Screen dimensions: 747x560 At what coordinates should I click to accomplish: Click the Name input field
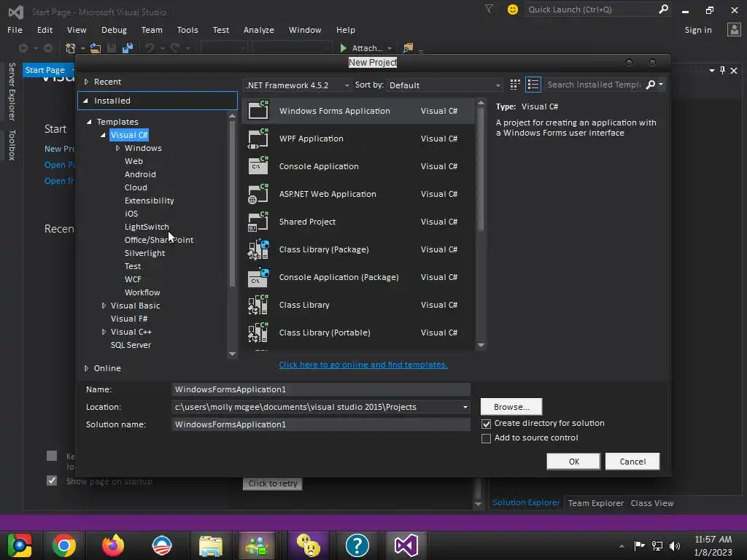tap(321, 389)
